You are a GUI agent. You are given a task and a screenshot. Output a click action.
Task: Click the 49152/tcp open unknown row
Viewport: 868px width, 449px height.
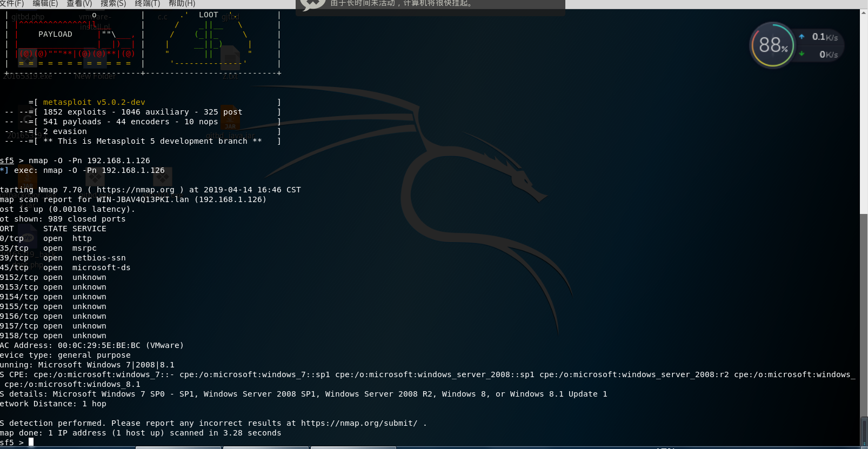click(53, 277)
